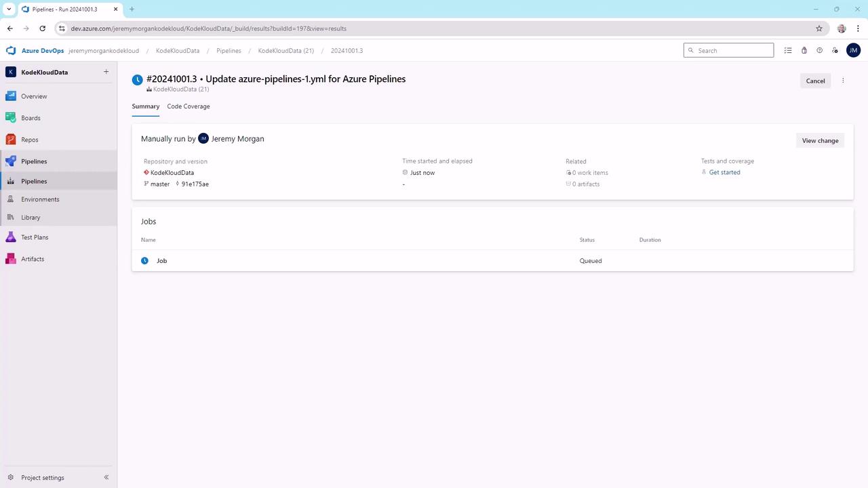Click the plus icon next to KodeKloudData

point(106,72)
